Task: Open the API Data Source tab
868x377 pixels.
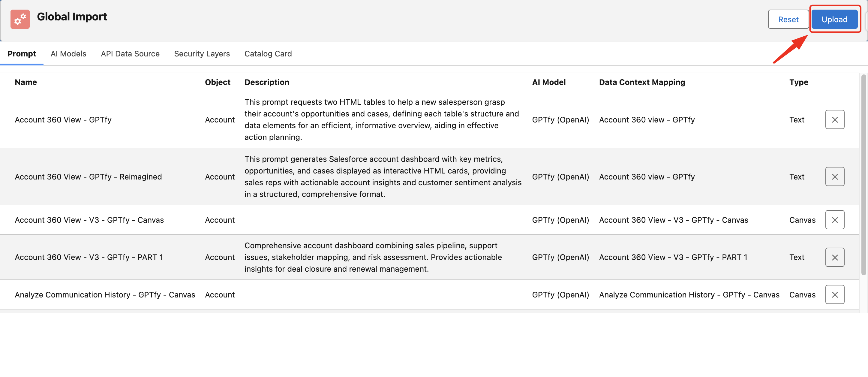Action: 130,54
